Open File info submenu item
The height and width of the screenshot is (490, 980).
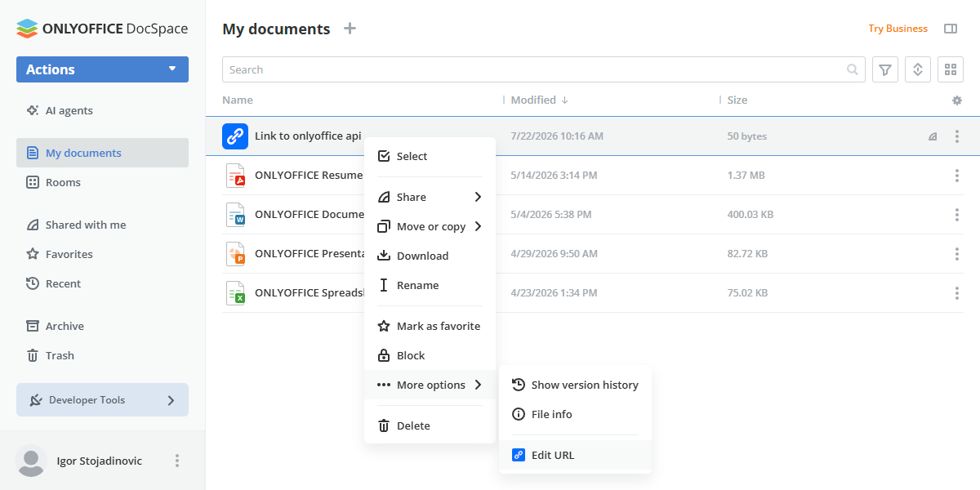pos(575,414)
